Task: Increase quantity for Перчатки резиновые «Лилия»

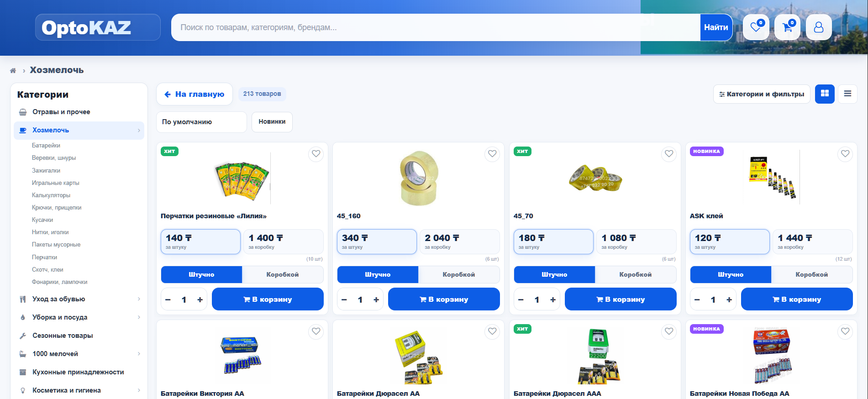Action: pos(200,299)
